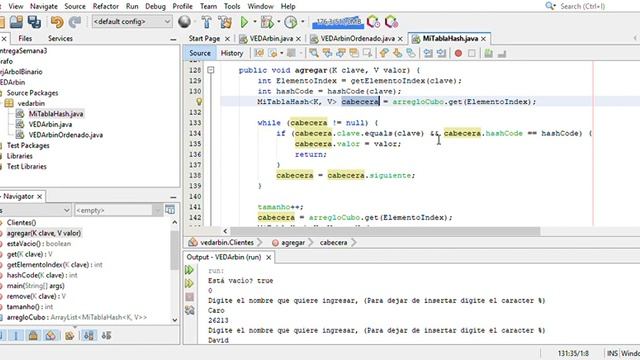Click the Clean and Build Project icon

[225, 22]
